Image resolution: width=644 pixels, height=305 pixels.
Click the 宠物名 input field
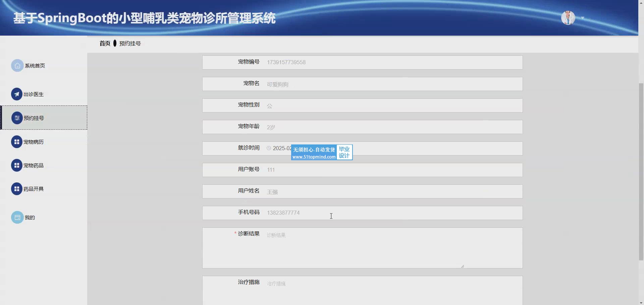tap(392, 84)
